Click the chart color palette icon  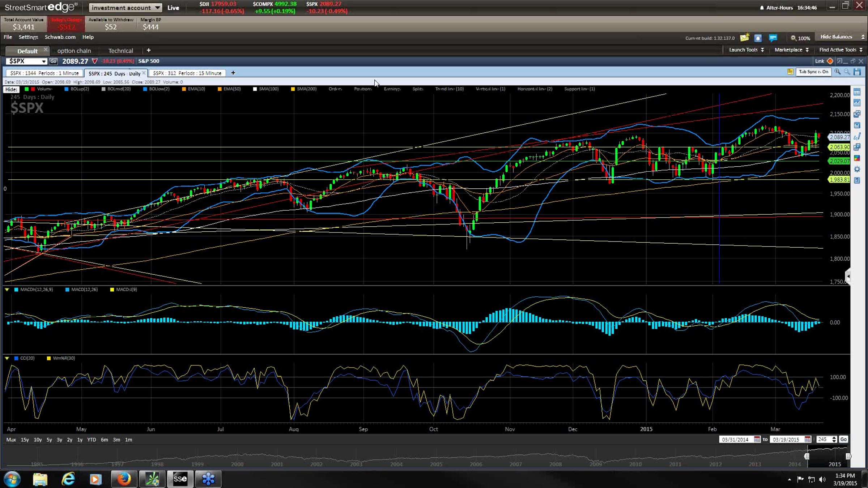(x=857, y=158)
